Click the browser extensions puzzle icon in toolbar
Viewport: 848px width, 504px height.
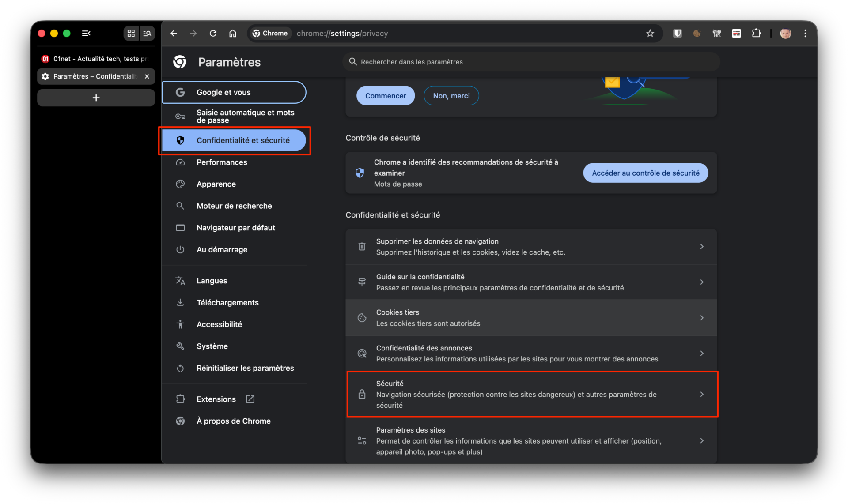pos(756,33)
